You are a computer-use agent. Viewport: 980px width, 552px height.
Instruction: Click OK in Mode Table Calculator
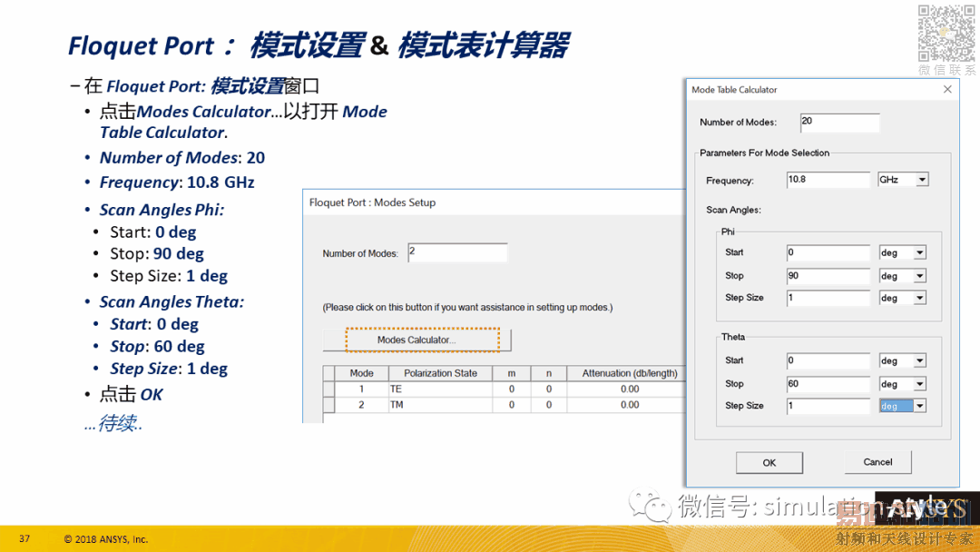[769, 463]
